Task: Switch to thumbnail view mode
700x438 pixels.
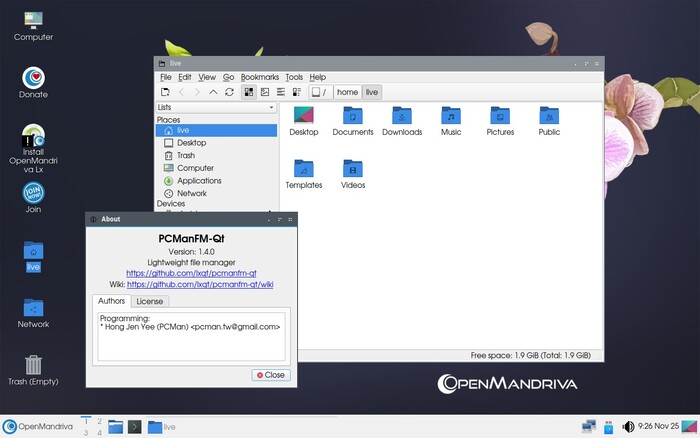Action: 265,92
